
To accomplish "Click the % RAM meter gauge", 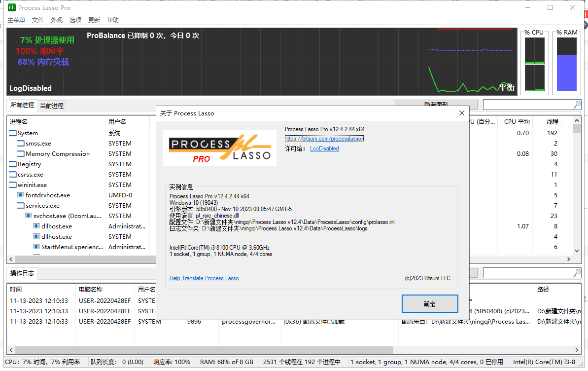I will (x=567, y=64).
